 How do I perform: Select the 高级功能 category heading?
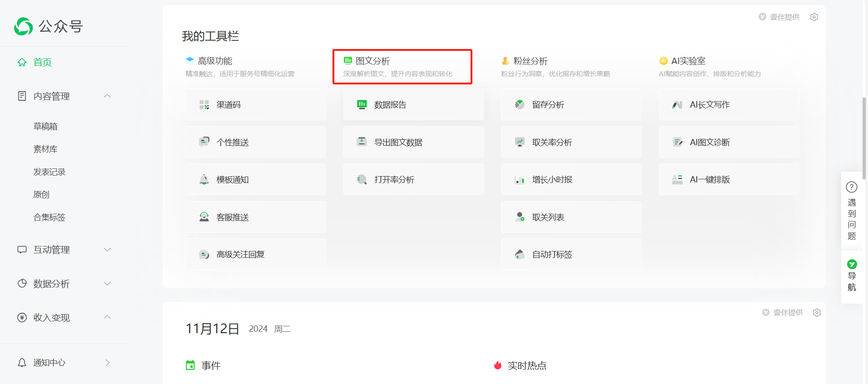(x=215, y=61)
